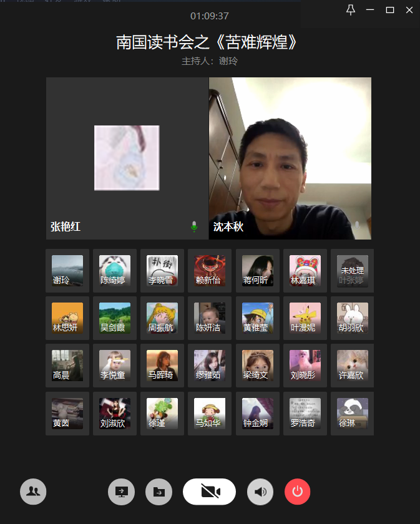The image size is (420, 524).
Task: Select 马如华's participant avatar
Action: point(210,414)
